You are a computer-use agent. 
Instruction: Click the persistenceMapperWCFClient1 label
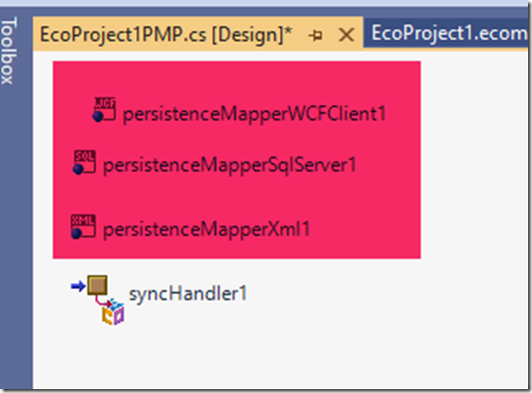pos(255,114)
